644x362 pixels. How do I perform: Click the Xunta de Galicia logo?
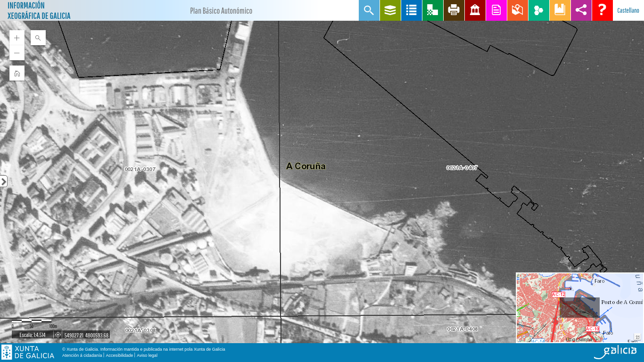[28, 352]
